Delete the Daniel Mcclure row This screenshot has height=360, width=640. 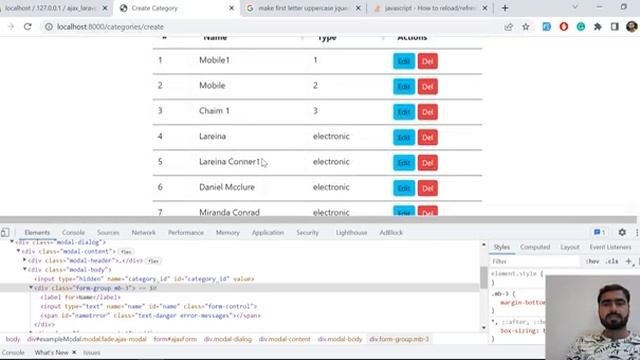427,188
